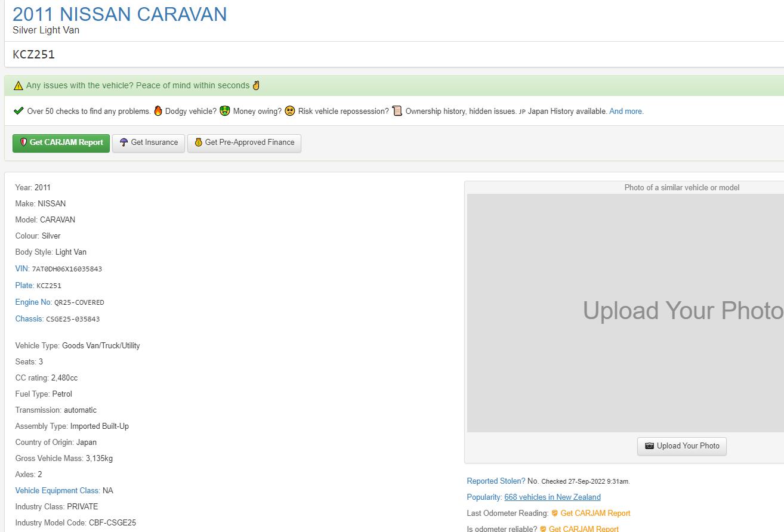Screen dimensions: 784x532
Task: Click the similar vehicle photo placeholder
Action: tap(625, 313)
